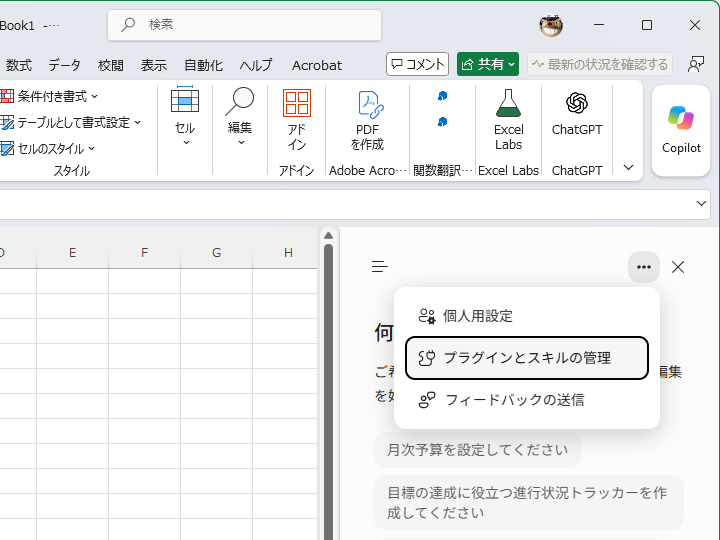Click the upper function translator icon

pyautogui.click(x=442, y=96)
